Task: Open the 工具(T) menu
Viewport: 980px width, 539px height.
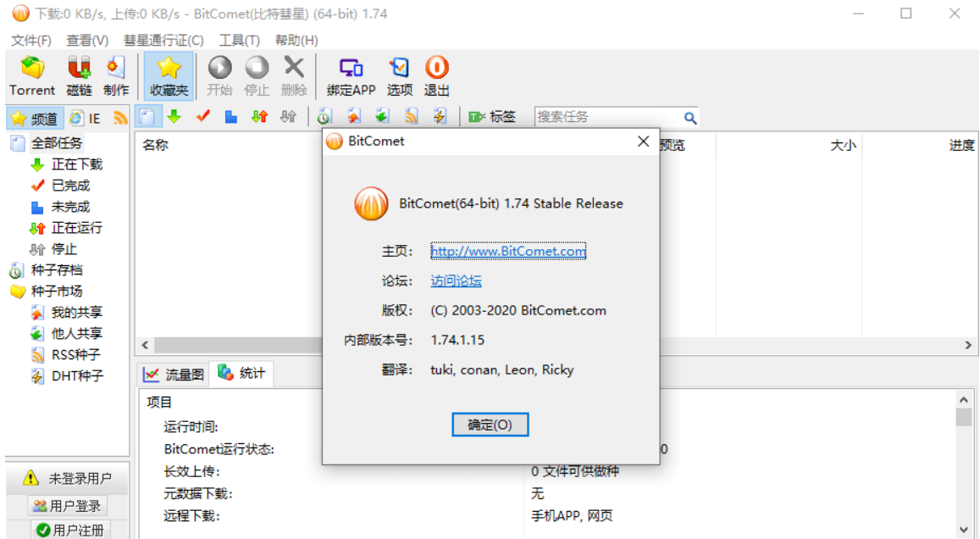Action: click(240, 41)
